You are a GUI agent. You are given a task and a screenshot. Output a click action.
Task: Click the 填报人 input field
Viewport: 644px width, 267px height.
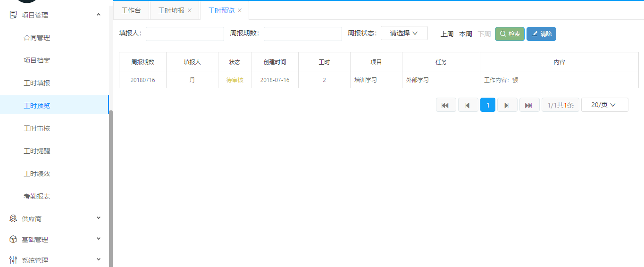(185, 34)
